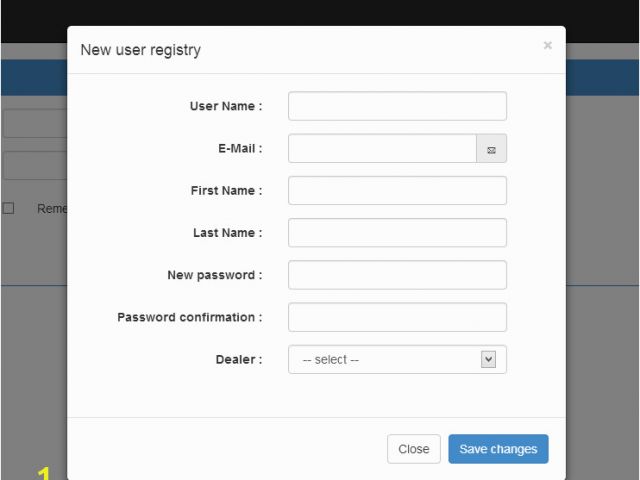Dismiss the dialog with the X icon
Viewport: 640px width, 480px height.
coord(547,45)
